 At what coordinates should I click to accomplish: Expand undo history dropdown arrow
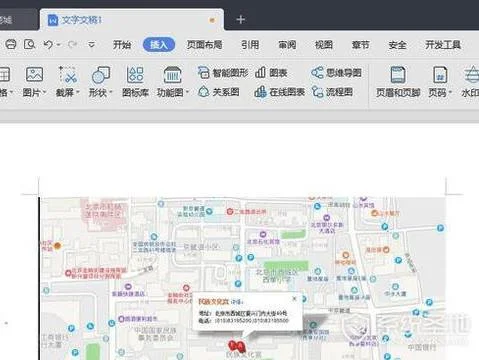click(58, 45)
